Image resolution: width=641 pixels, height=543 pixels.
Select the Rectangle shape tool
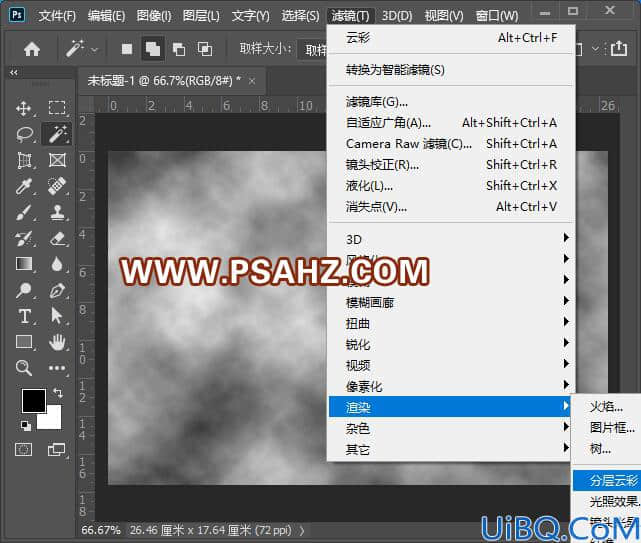tap(24, 342)
